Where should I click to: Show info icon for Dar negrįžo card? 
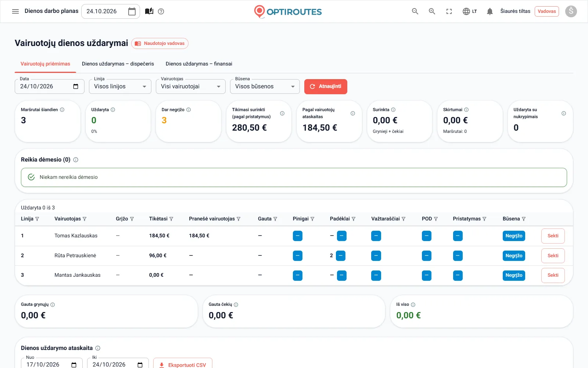(x=189, y=110)
